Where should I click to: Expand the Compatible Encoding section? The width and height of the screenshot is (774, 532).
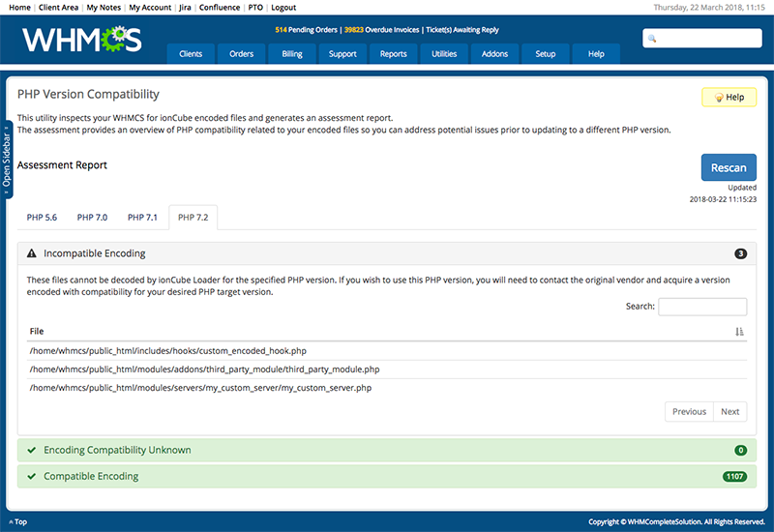pyautogui.click(x=386, y=476)
